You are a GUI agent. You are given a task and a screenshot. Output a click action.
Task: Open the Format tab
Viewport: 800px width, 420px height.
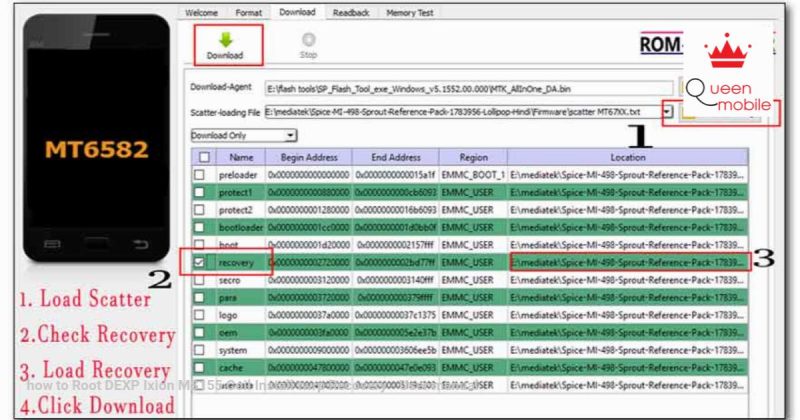pyautogui.click(x=248, y=13)
